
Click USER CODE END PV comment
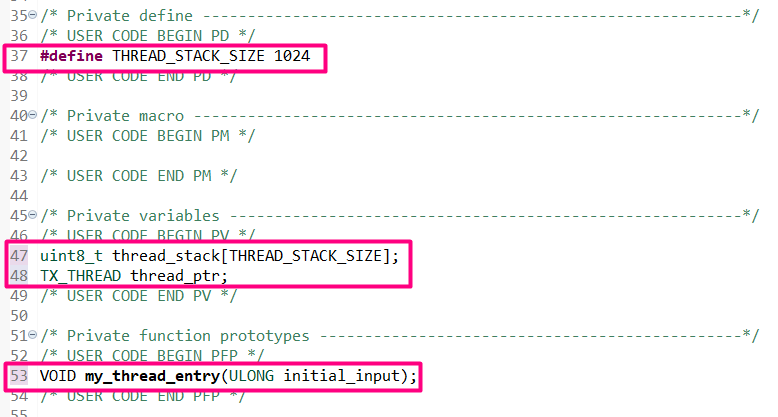139,296
